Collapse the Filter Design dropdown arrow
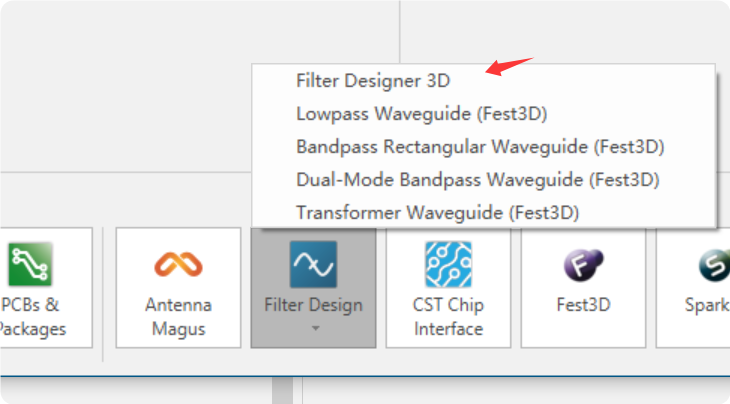The height and width of the screenshot is (404, 730). click(x=315, y=328)
